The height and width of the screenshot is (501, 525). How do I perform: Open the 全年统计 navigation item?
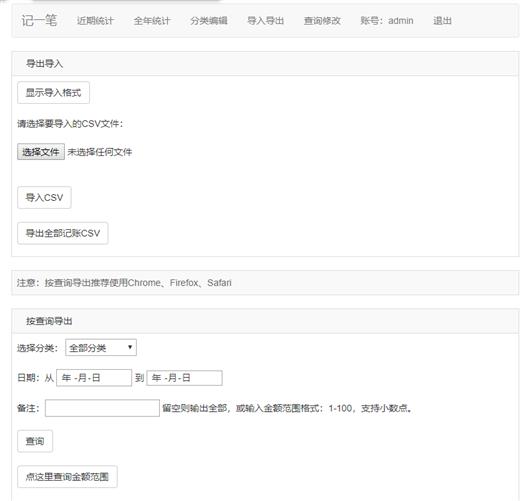(x=152, y=21)
